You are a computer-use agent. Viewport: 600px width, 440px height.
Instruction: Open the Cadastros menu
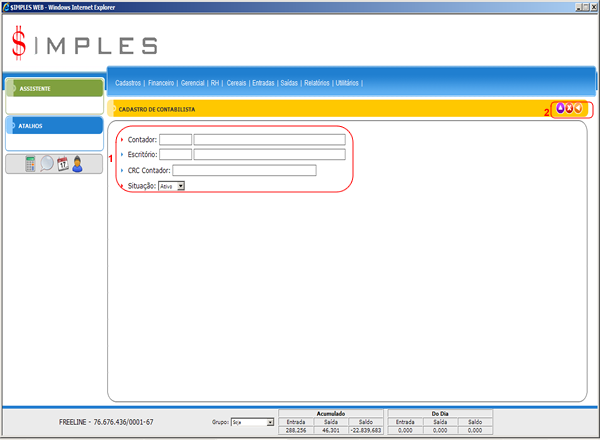point(128,83)
